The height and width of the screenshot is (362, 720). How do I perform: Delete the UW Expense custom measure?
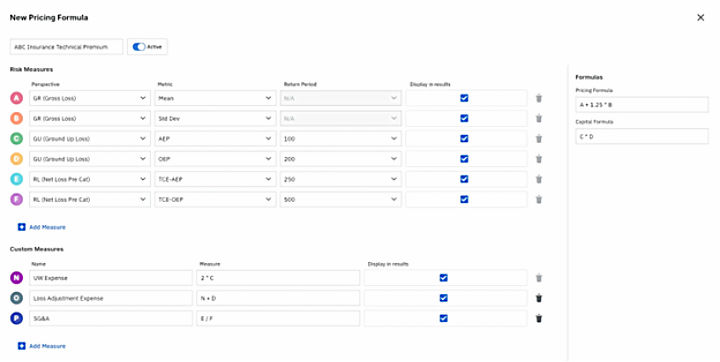[x=539, y=277]
